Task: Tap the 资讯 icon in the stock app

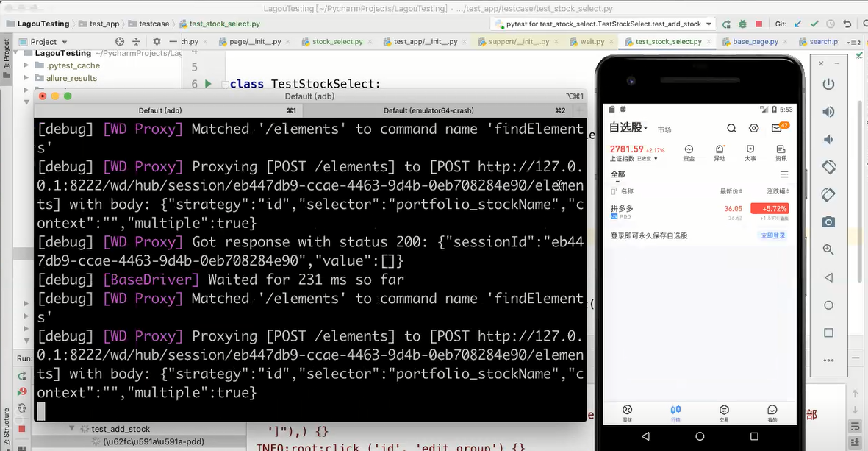Action: point(781,153)
